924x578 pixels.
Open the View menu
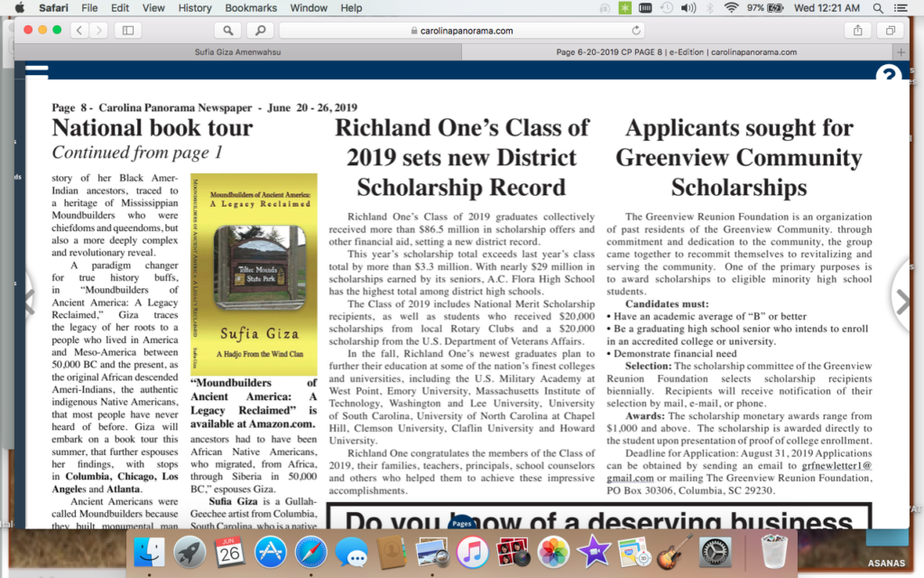pos(153,8)
